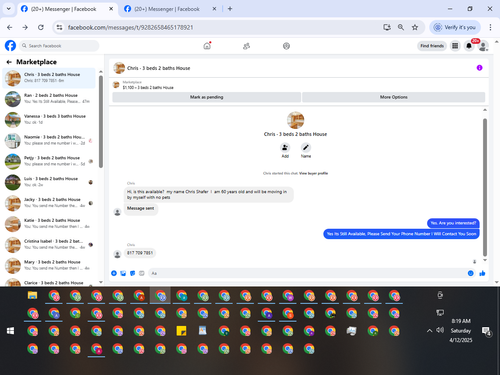Click the install app icon in address bar
This screenshot has width=500, height=375.
click(387, 27)
